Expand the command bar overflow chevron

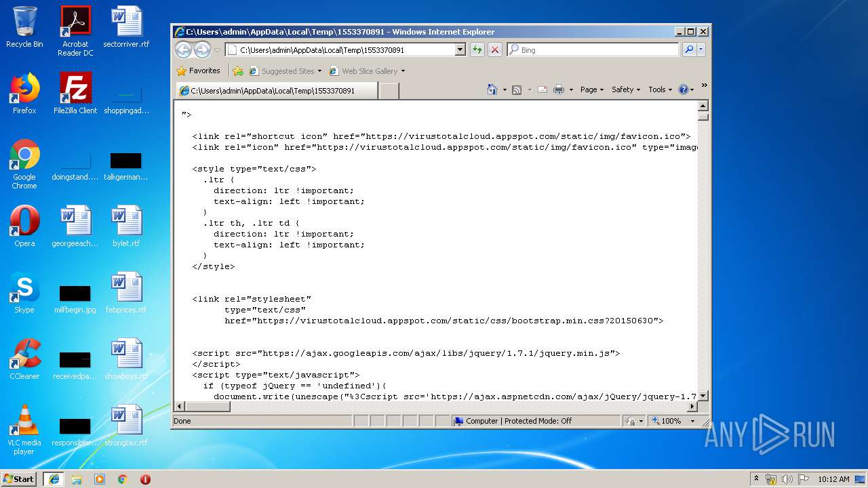click(704, 85)
